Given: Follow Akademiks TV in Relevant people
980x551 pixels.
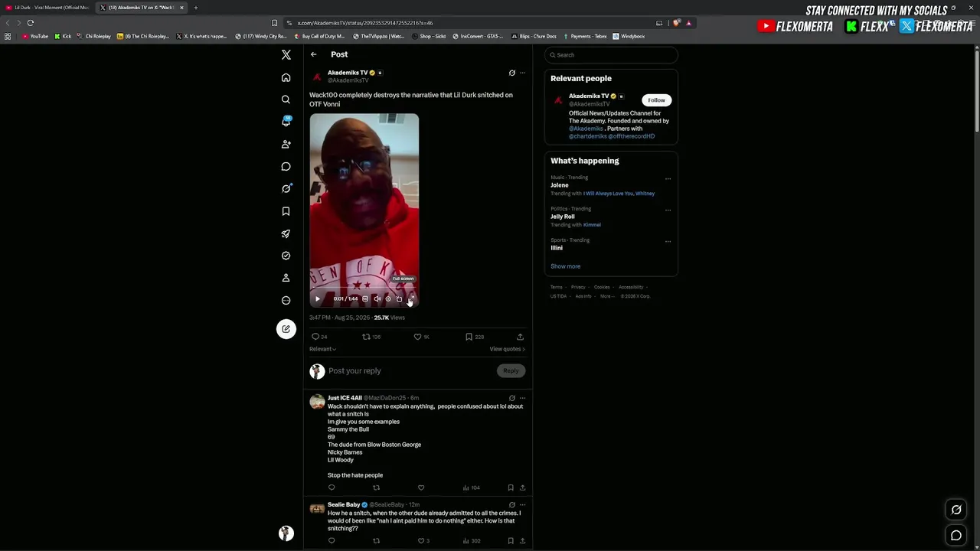Looking at the screenshot, I should tap(656, 100).
